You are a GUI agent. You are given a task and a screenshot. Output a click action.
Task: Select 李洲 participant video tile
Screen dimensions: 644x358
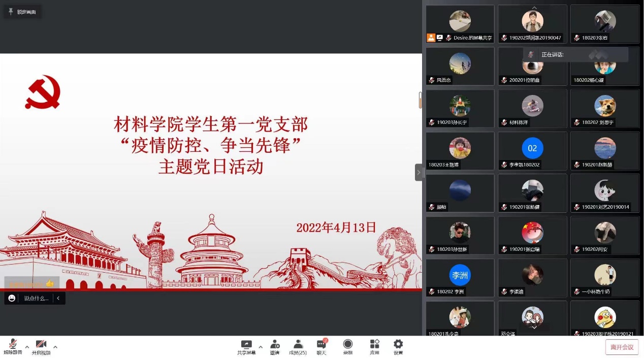pyautogui.click(x=460, y=277)
